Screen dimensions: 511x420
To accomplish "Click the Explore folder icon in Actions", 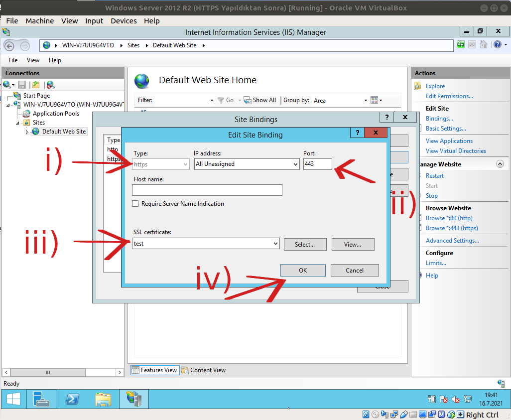I will click(x=417, y=86).
